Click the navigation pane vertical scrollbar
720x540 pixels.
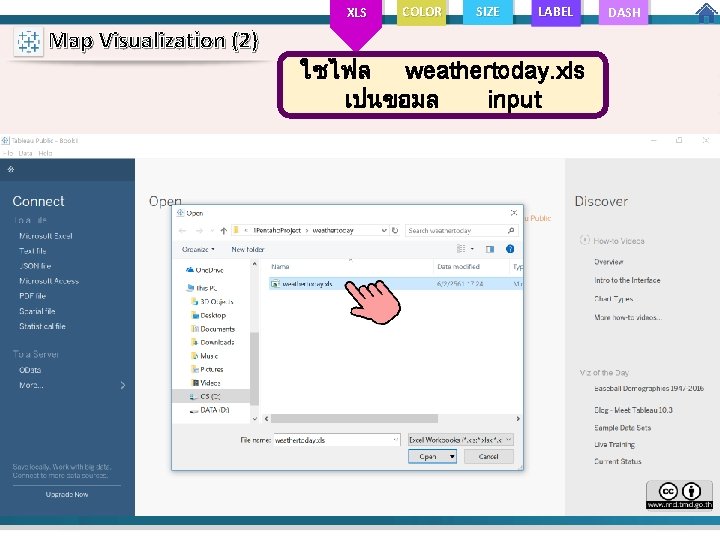[254, 367]
